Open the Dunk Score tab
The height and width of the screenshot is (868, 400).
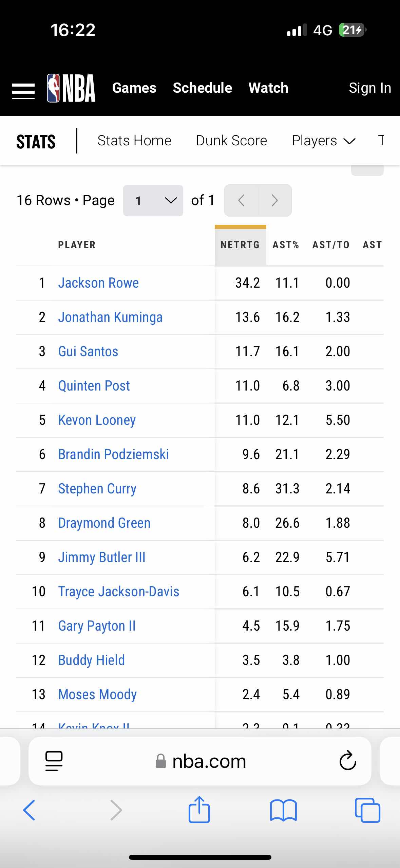(231, 141)
